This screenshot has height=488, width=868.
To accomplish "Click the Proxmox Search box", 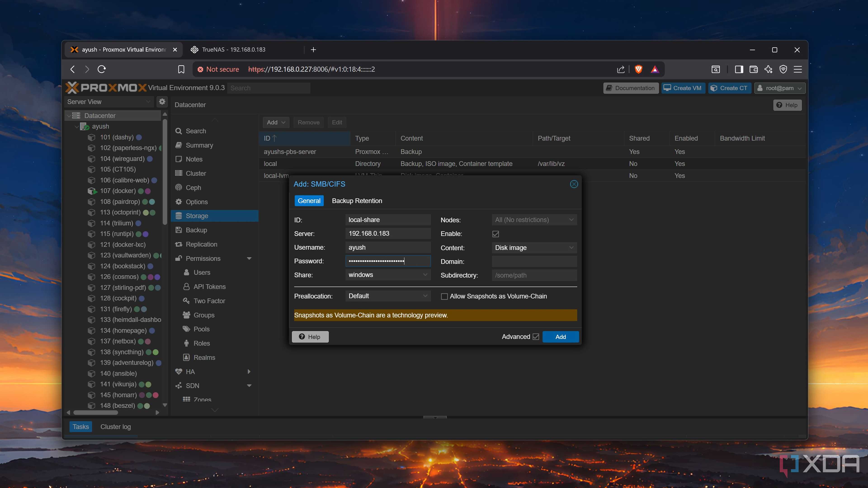I will (x=269, y=88).
